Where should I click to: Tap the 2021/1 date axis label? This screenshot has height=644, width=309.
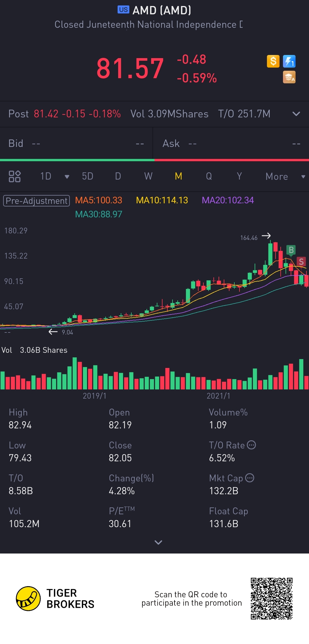point(218,396)
